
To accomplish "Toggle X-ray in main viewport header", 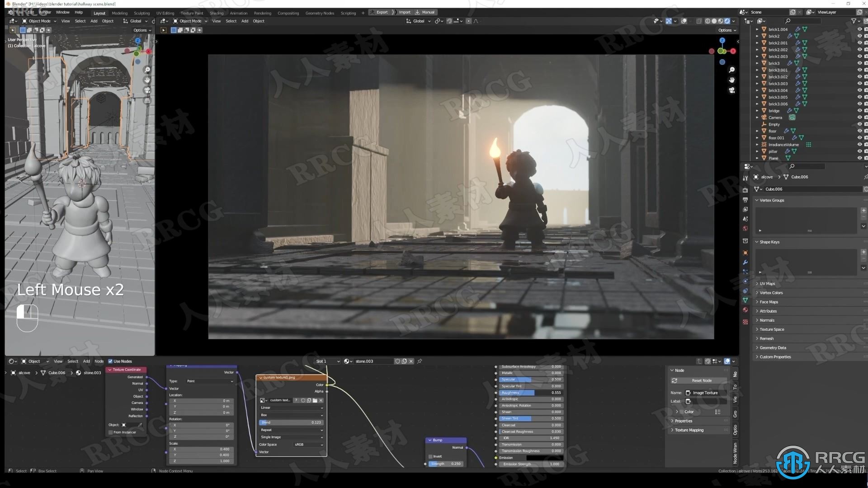I will [x=699, y=21].
